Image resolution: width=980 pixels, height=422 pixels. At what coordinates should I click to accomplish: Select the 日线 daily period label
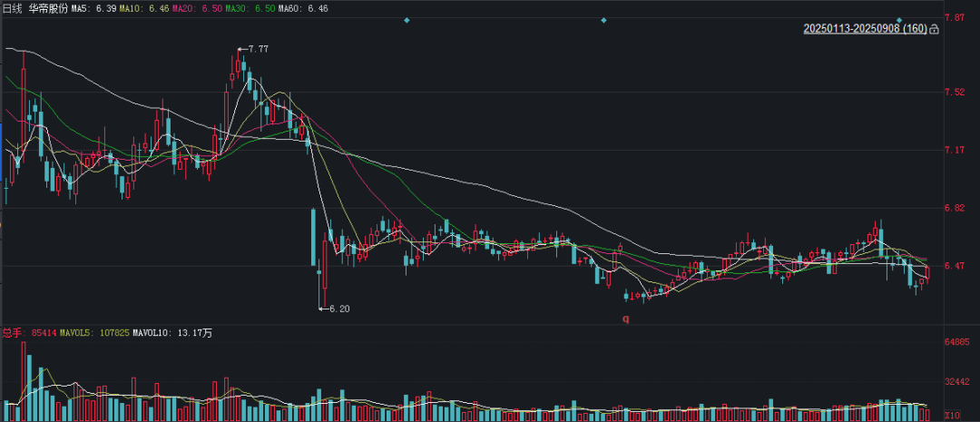pos(12,7)
